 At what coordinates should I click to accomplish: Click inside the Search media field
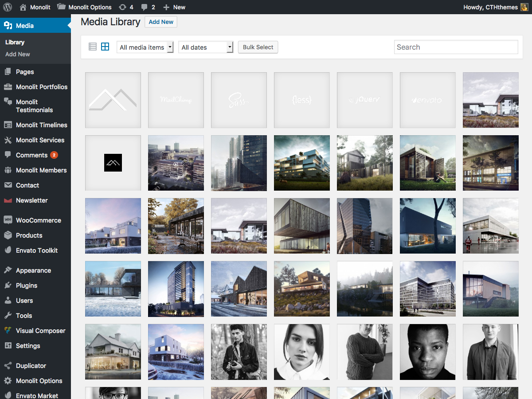click(456, 47)
